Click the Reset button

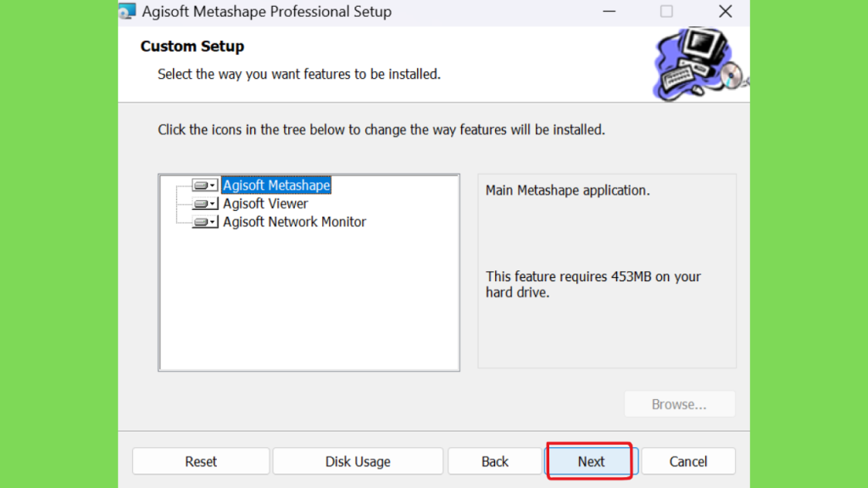tap(201, 462)
